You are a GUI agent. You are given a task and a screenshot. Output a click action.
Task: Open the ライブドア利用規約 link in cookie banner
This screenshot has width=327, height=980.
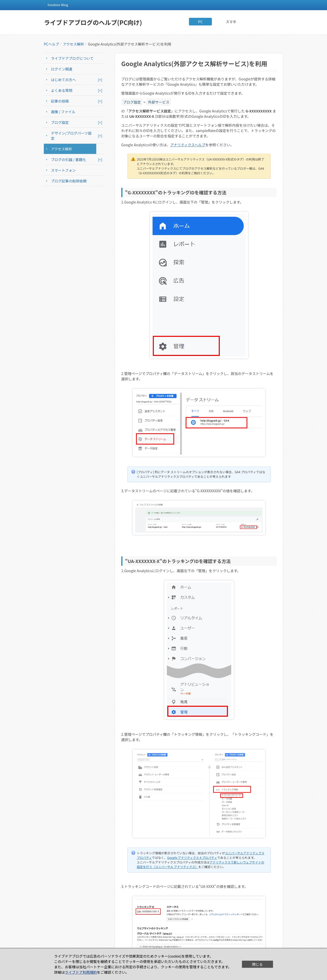pos(81,972)
